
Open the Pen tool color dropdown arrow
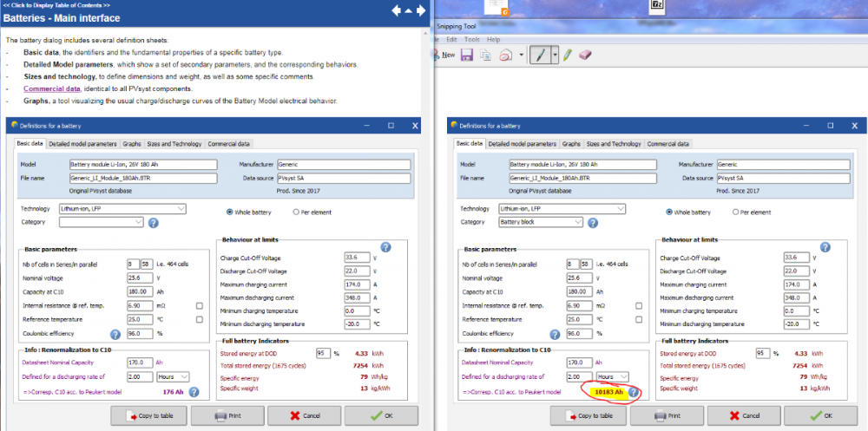tap(554, 55)
